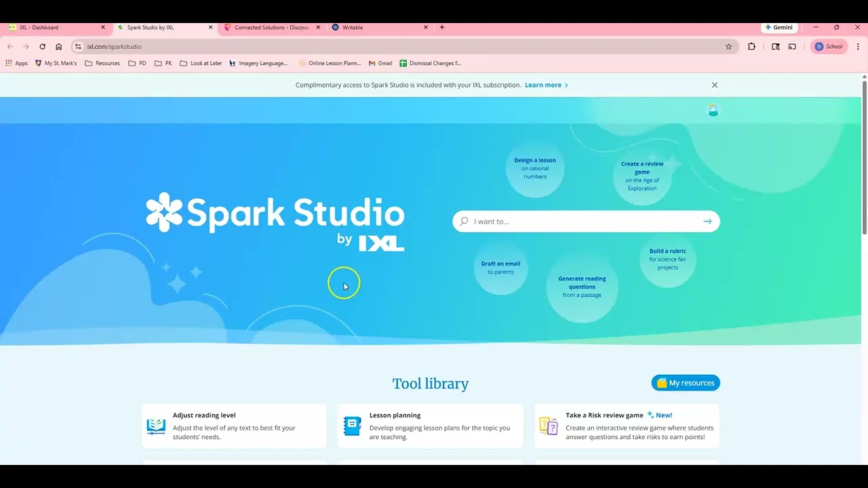
Task: Open a new browser tab
Action: (x=442, y=28)
